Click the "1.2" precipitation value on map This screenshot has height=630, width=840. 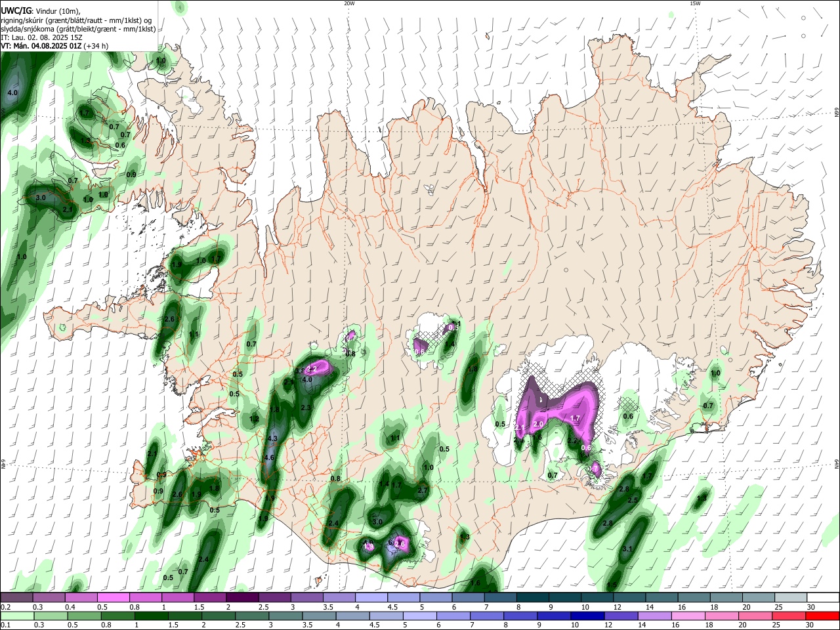[x=254, y=419]
